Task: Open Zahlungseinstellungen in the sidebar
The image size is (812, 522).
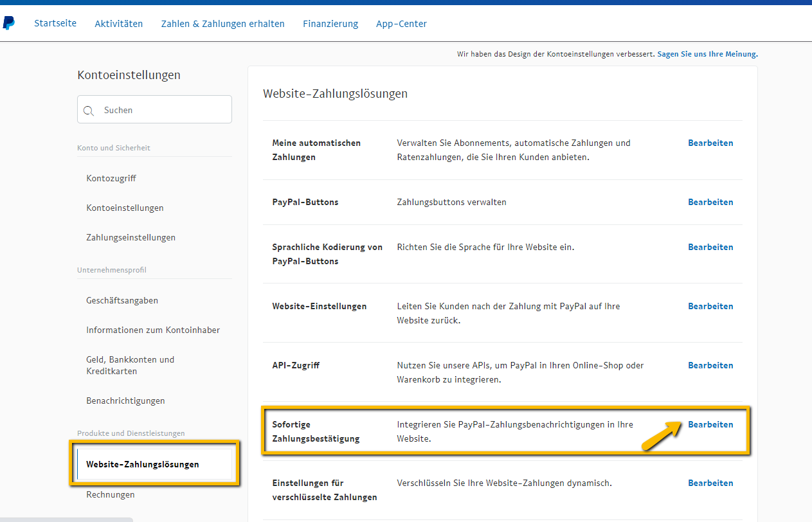Action: (131, 237)
